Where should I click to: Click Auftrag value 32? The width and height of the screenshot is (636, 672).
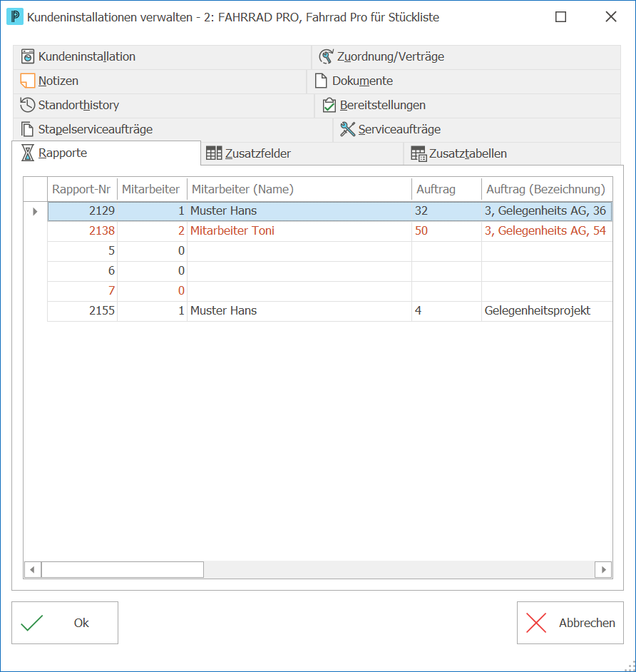pyautogui.click(x=447, y=211)
